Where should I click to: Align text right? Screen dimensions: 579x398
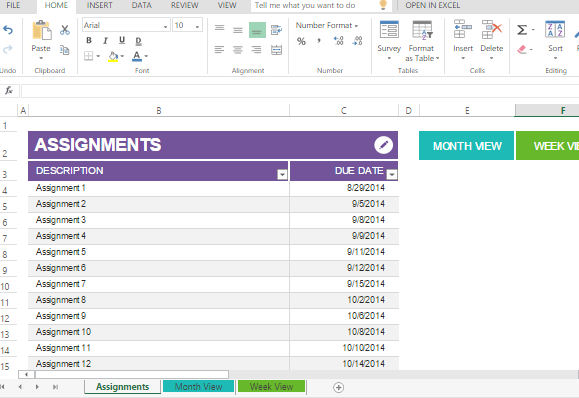tap(256, 50)
